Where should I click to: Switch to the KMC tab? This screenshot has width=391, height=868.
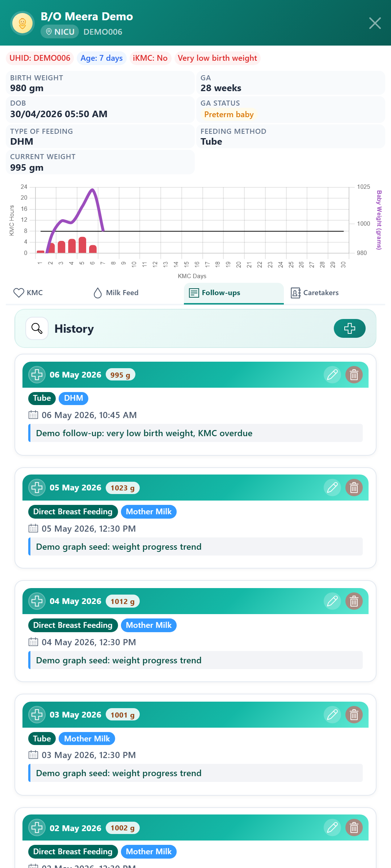(28, 293)
